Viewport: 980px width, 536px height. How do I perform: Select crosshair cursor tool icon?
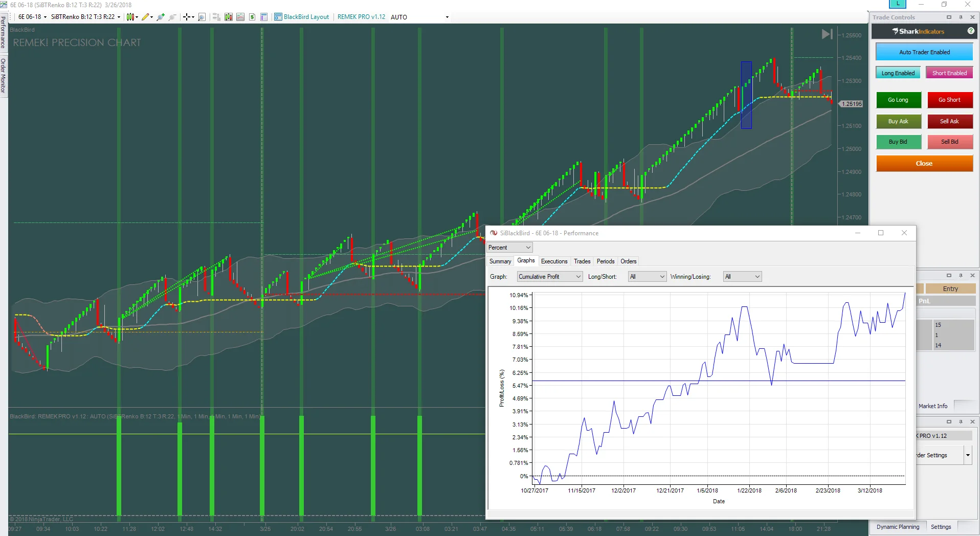point(187,17)
